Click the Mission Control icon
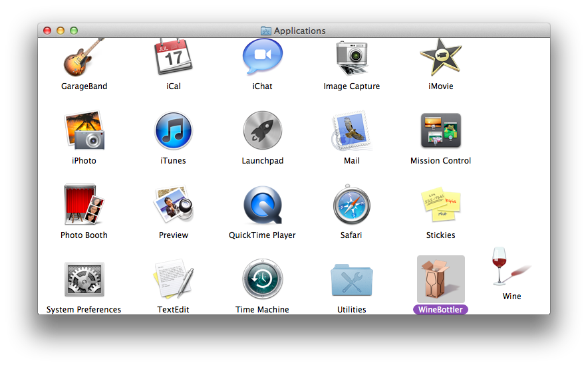This screenshot has height=367, width=588. [440, 130]
